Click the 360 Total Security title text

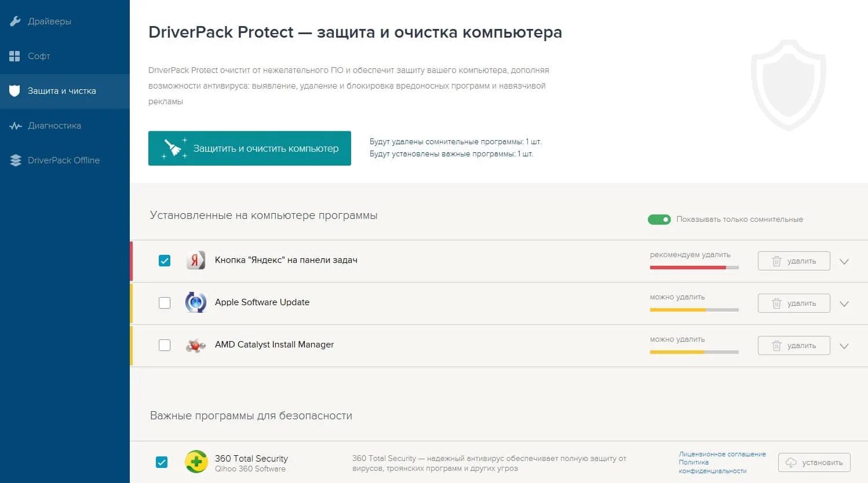(x=251, y=459)
